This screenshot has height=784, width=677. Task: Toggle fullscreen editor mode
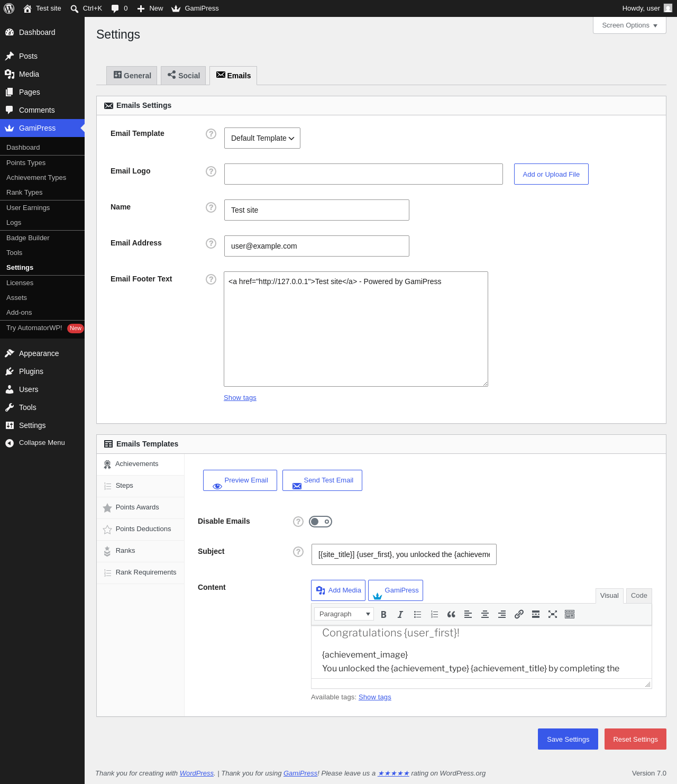click(x=553, y=614)
